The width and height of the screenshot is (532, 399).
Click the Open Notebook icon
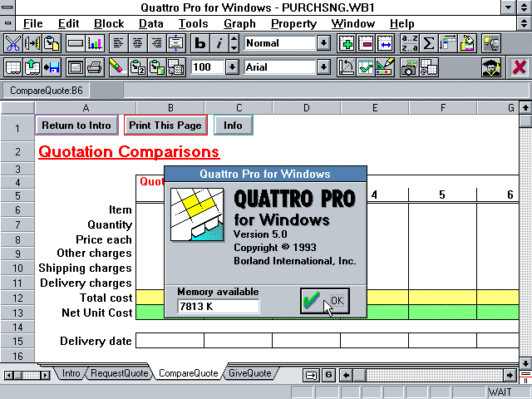click(x=32, y=67)
